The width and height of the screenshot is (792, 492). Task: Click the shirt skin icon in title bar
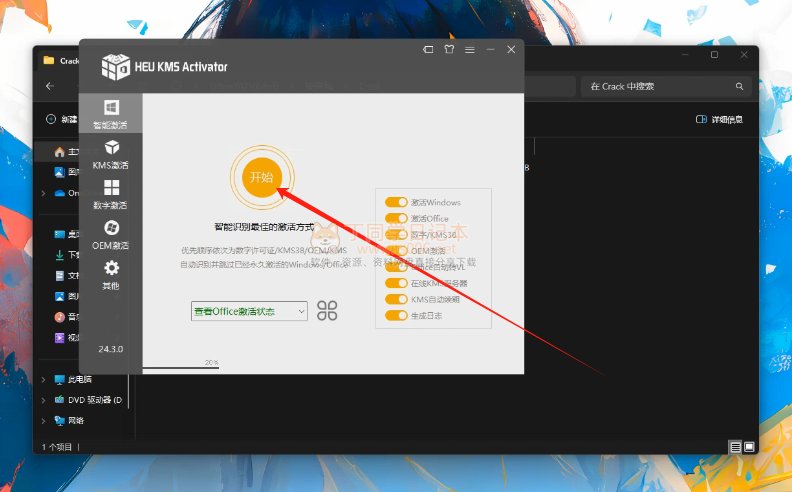(449, 50)
